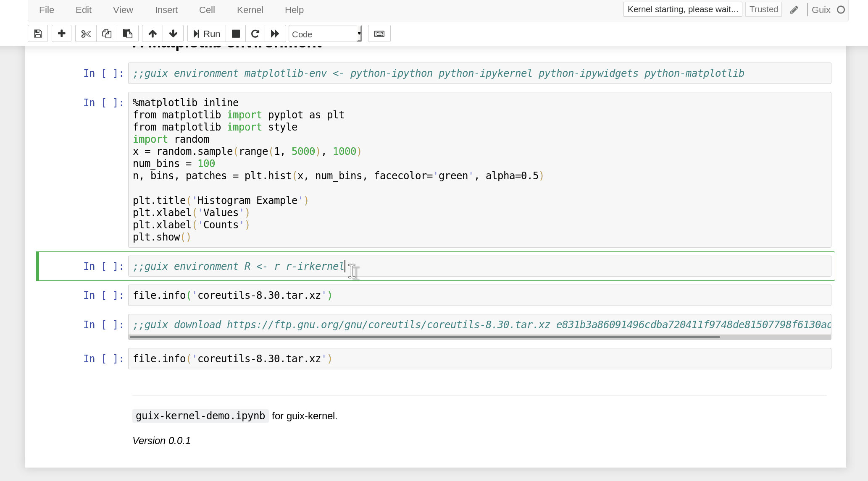Click the Cut selected cells icon
The height and width of the screenshot is (481, 868).
[x=85, y=33]
